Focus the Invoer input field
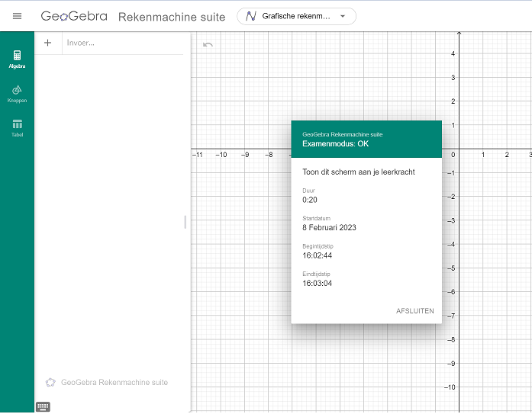Image resolution: width=532 pixels, height=414 pixels. (x=122, y=43)
